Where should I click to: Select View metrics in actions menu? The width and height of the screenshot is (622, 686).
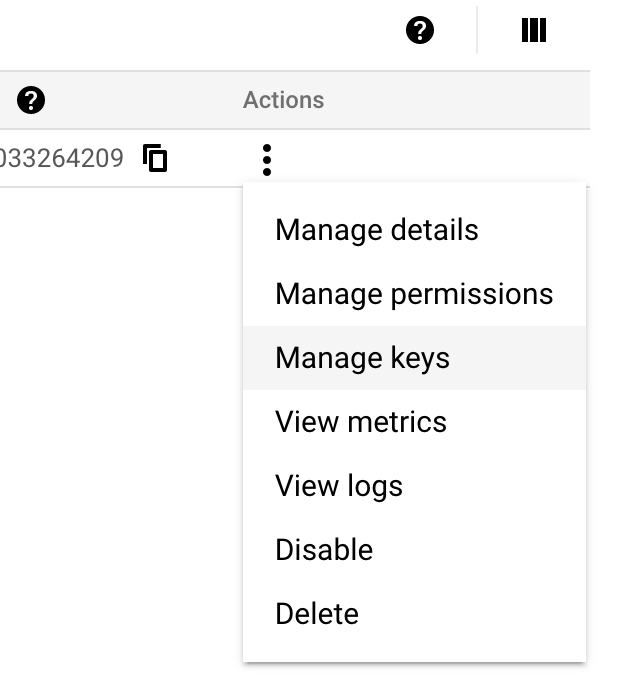[360, 422]
